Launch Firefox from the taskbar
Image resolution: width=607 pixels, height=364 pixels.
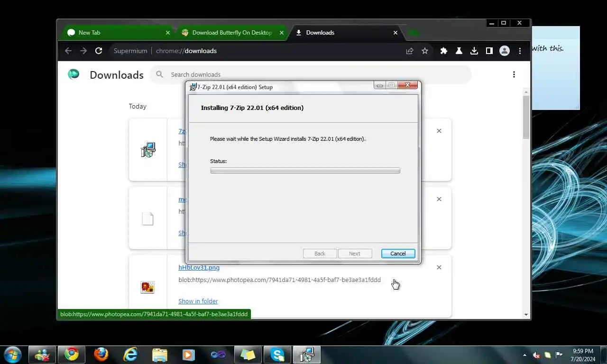(x=101, y=355)
